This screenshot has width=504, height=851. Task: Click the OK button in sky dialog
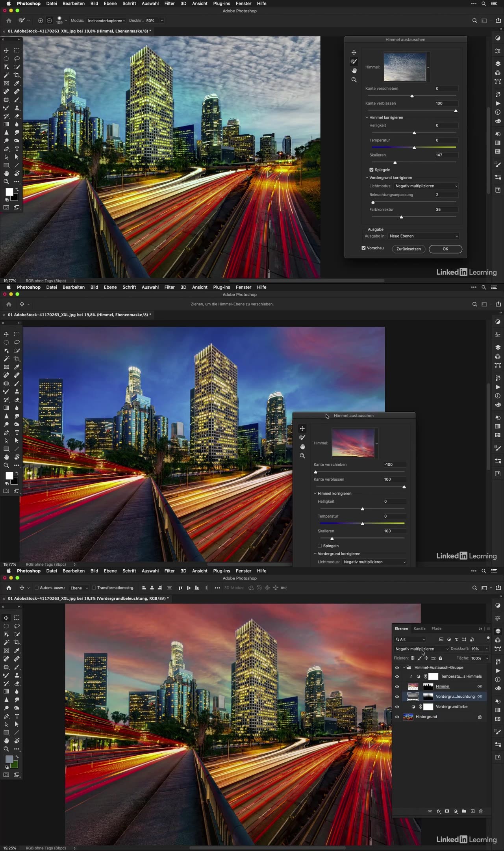(445, 249)
